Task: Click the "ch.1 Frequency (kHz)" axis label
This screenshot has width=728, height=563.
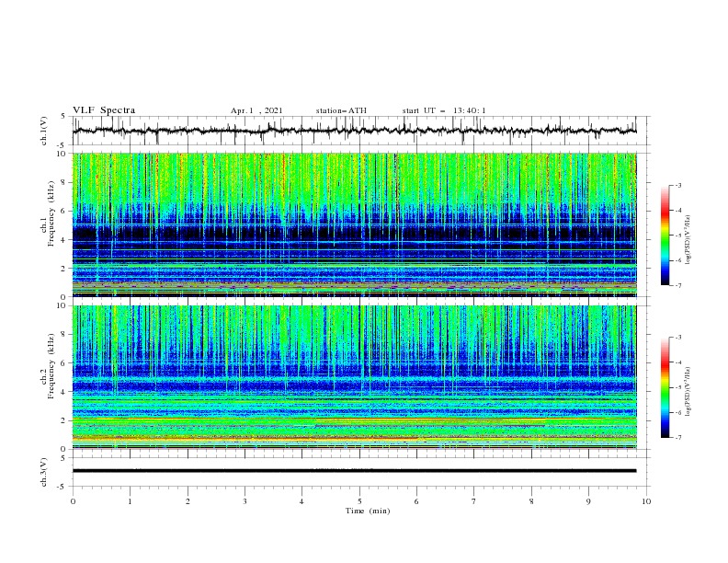Action: pos(48,213)
